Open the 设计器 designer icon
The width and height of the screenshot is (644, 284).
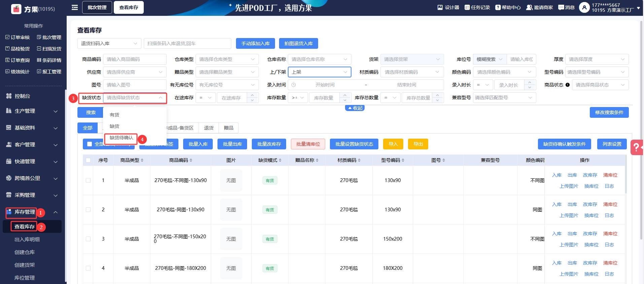(440, 7)
